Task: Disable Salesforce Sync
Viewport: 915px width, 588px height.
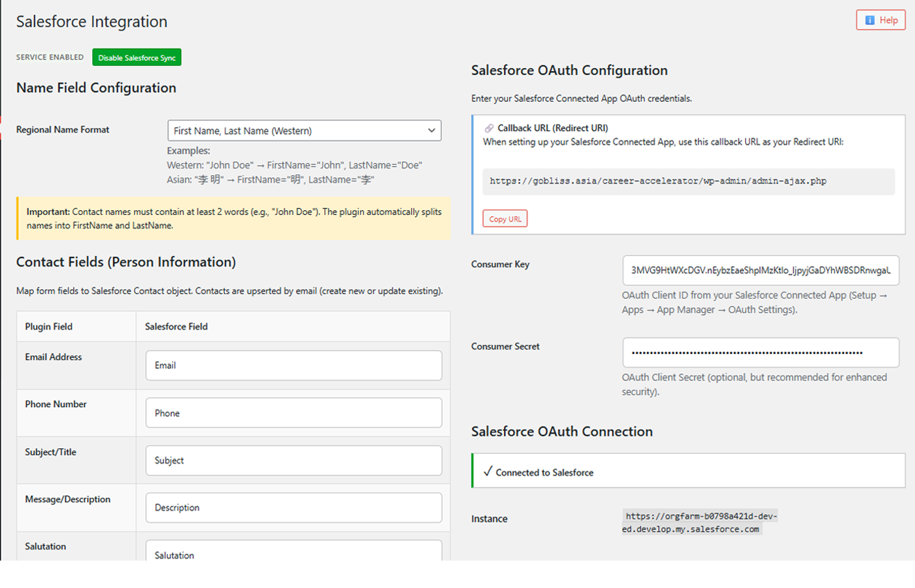Action: click(137, 57)
